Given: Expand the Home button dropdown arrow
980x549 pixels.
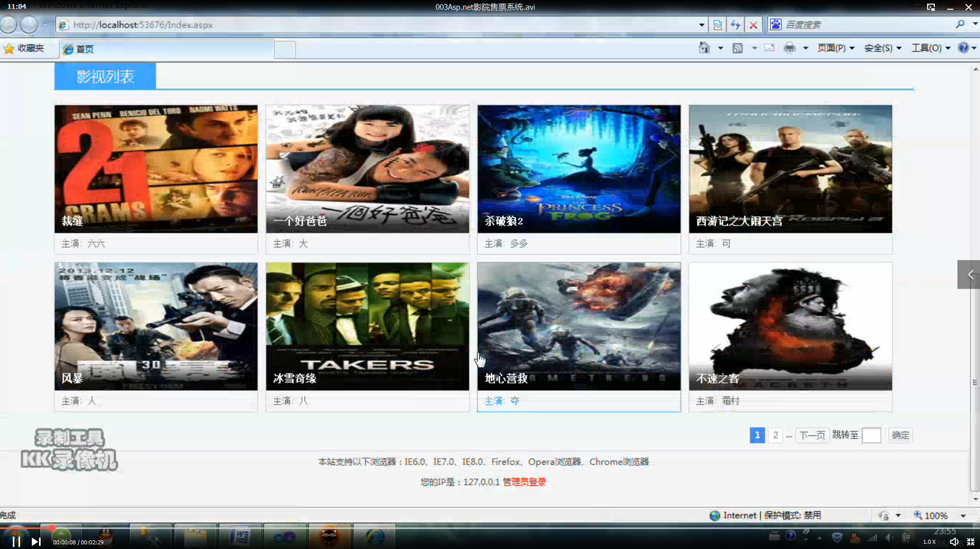Looking at the screenshot, I should click(x=721, y=48).
